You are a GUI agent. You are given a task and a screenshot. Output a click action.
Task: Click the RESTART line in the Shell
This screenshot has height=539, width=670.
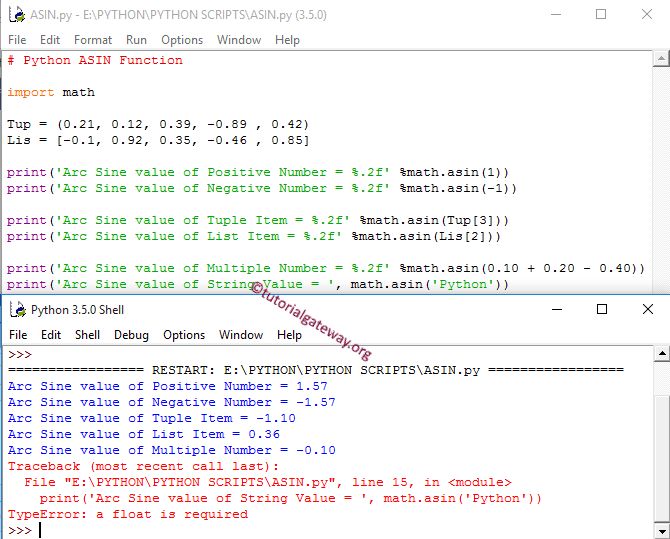[x=316, y=370]
